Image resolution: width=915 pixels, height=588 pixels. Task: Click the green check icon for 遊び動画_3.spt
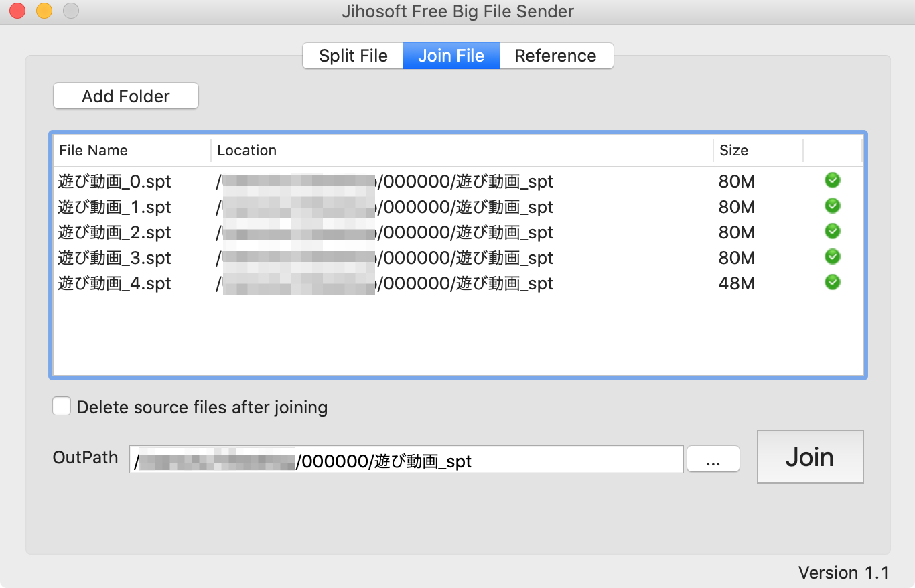tap(833, 256)
